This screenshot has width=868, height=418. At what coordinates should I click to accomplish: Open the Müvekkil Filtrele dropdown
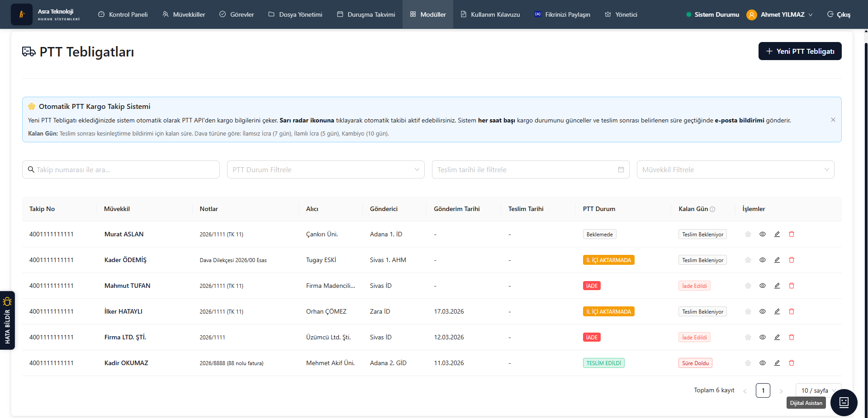[735, 169]
